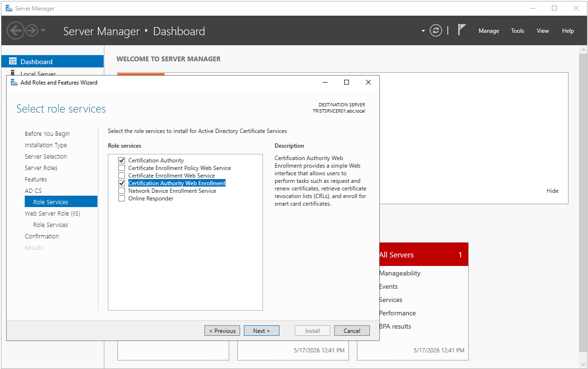Viewport: 588px width, 369px height.
Task: Enable Certificate Enrollment Policy Web Service checkbox
Action: coord(122,168)
